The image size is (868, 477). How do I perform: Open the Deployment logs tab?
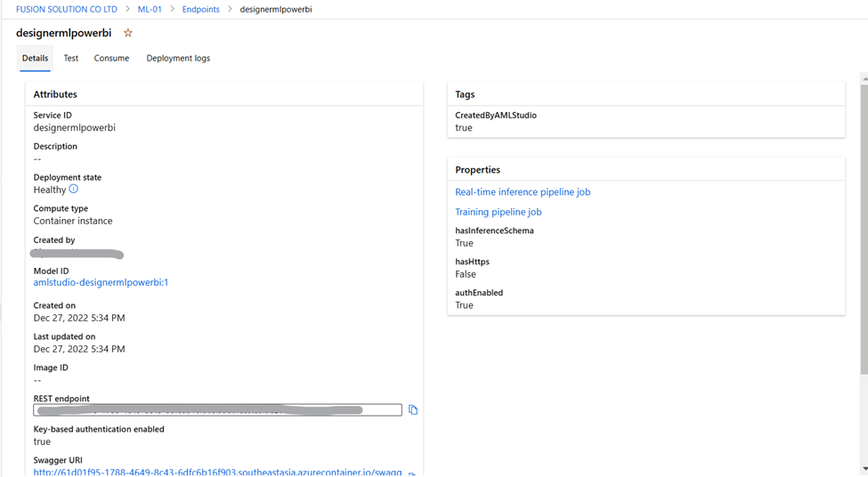pyautogui.click(x=178, y=58)
